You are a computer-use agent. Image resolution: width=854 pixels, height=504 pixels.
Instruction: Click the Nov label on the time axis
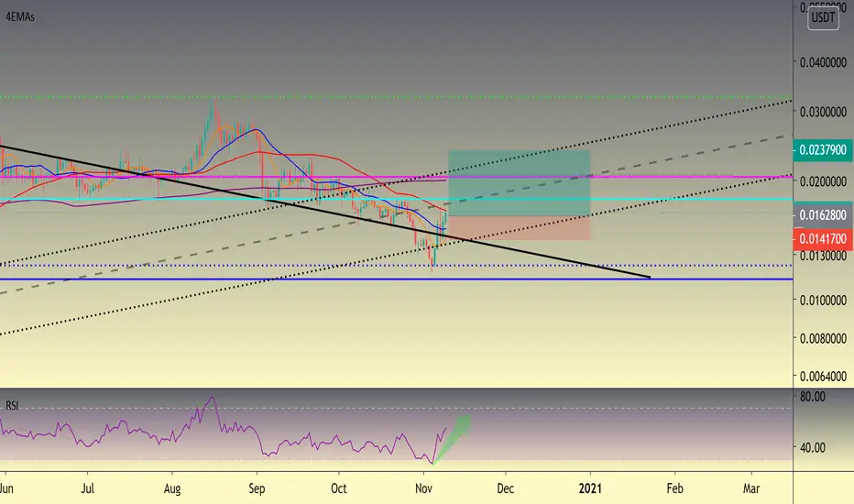[423, 488]
